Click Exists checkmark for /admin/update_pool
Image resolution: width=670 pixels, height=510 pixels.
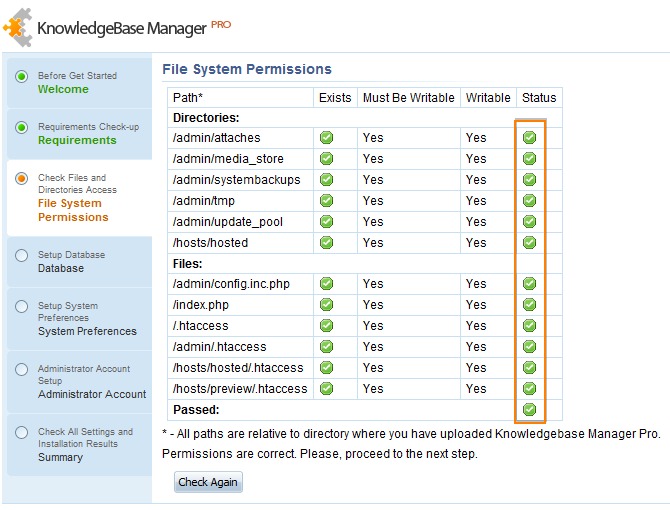click(x=326, y=222)
